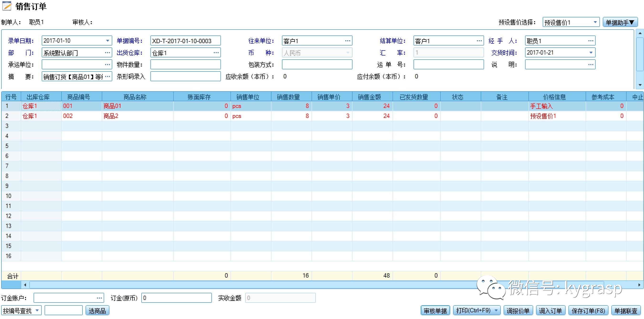Viewport: 644px width, 319px height.
Task: Click 商品名称 column header
Action: (x=135, y=97)
